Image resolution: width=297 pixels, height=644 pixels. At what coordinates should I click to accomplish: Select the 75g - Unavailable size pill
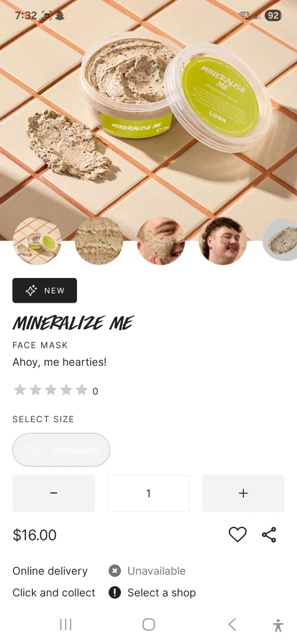pos(61,450)
